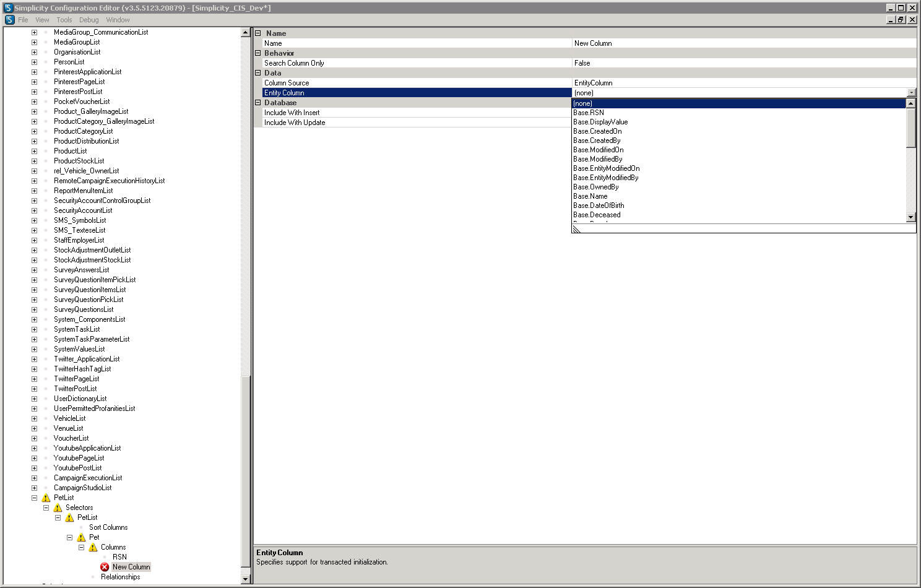Choose Base.EntityModifiedBy from the dropdown list
921x588 pixels.
point(738,178)
